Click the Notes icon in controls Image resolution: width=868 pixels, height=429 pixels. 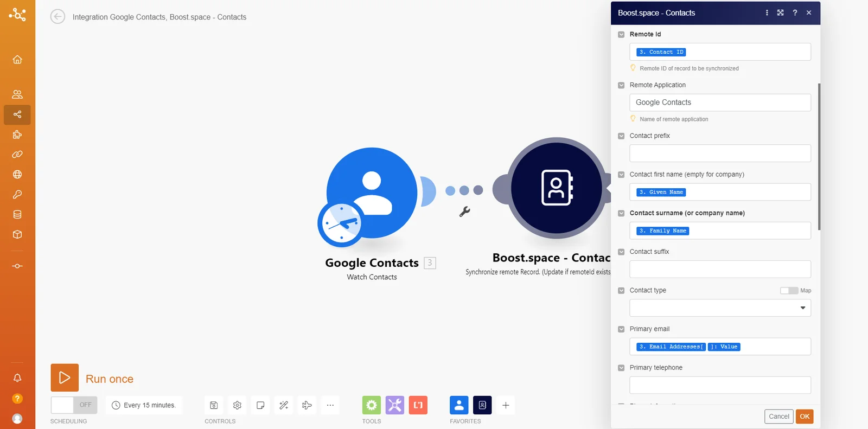(x=260, y=405)
